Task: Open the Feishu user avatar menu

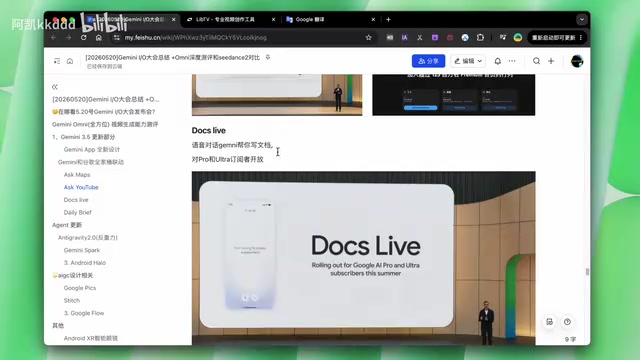Action: 577,61
